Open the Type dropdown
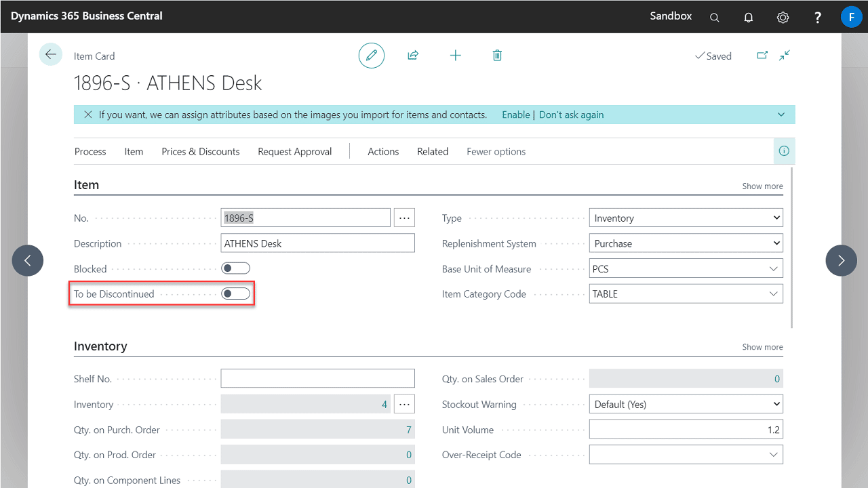This screenshot has width=868, height=488. tap(686, 218)
